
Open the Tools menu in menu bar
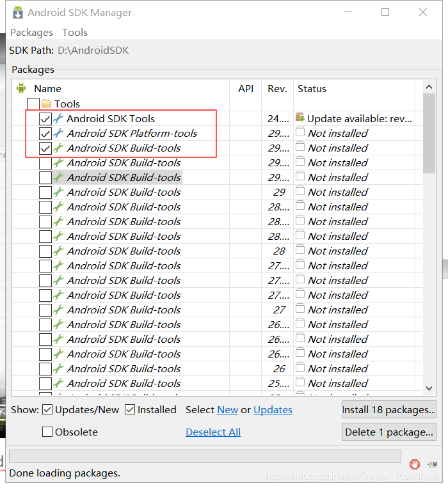[75, 33]
